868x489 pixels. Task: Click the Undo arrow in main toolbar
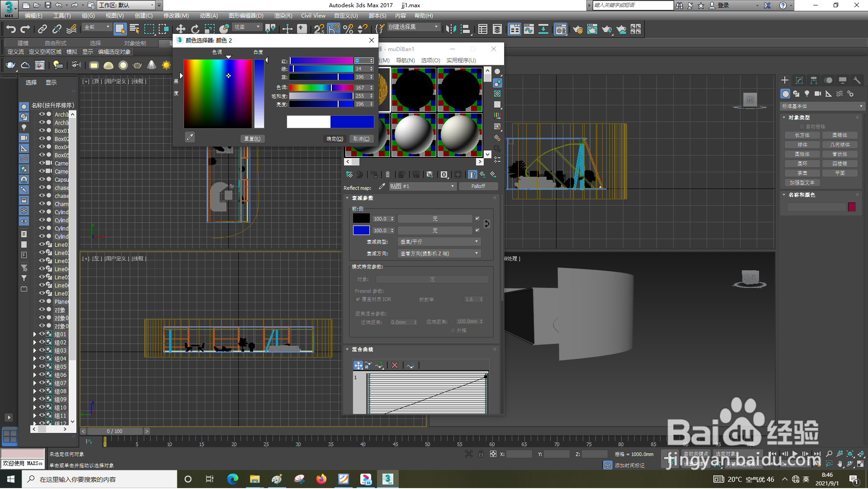10,29
